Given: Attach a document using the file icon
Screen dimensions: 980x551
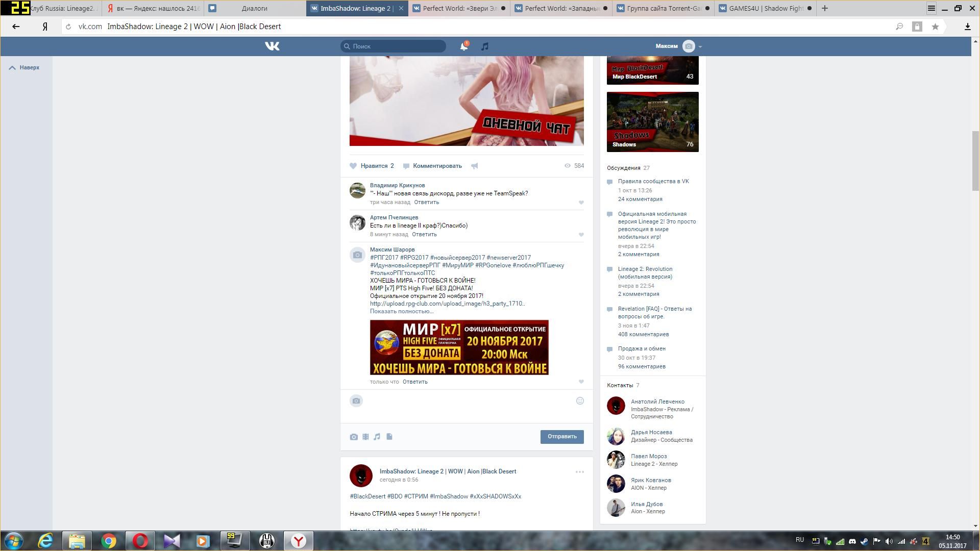Looking at the screenshot, I should coord(389,437).
